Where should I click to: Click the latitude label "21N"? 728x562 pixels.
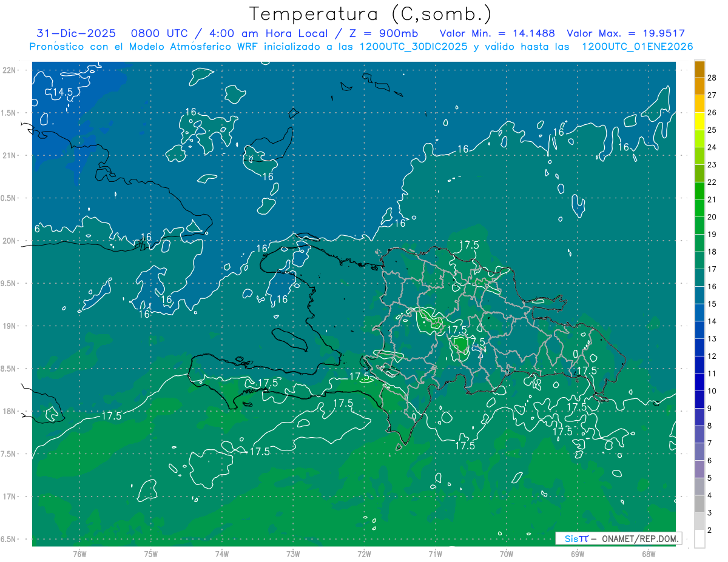9,156
